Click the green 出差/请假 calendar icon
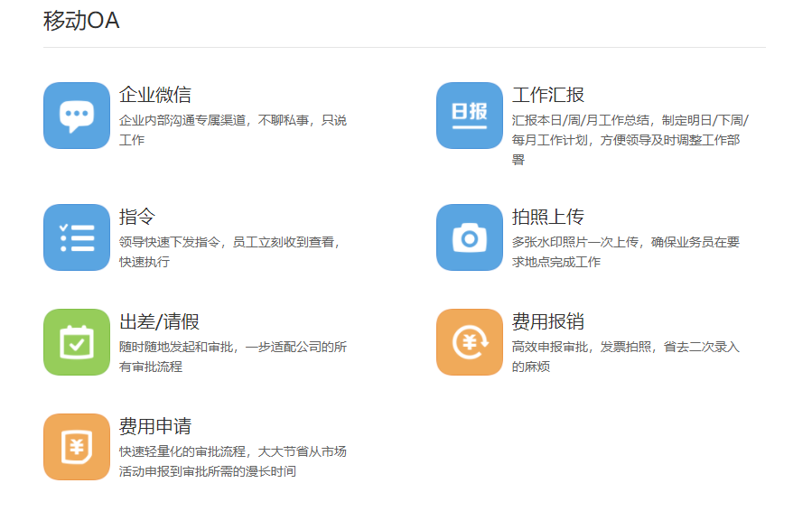This screenshot has width=812, height=511. tap(77, 342)
